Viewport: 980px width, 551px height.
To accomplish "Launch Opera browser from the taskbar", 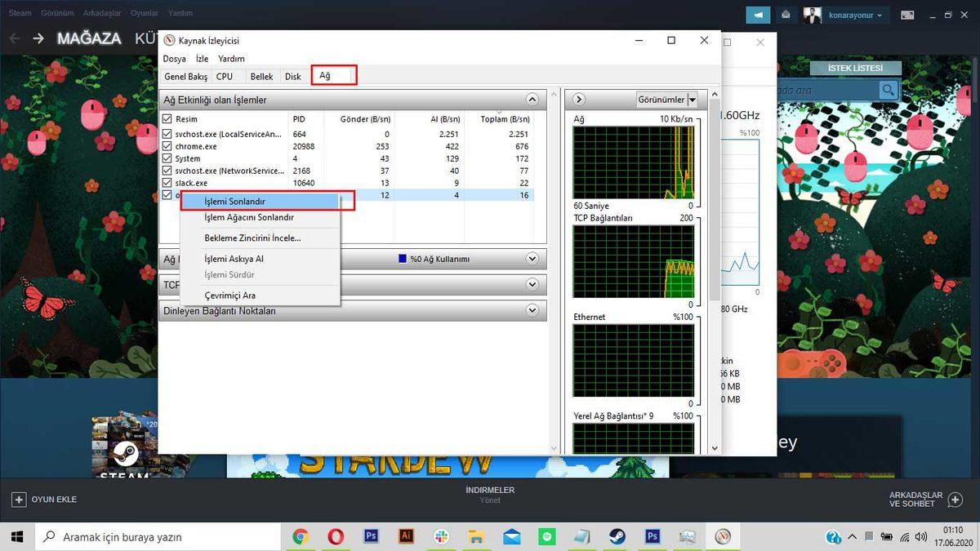I will tap(336, 536).
